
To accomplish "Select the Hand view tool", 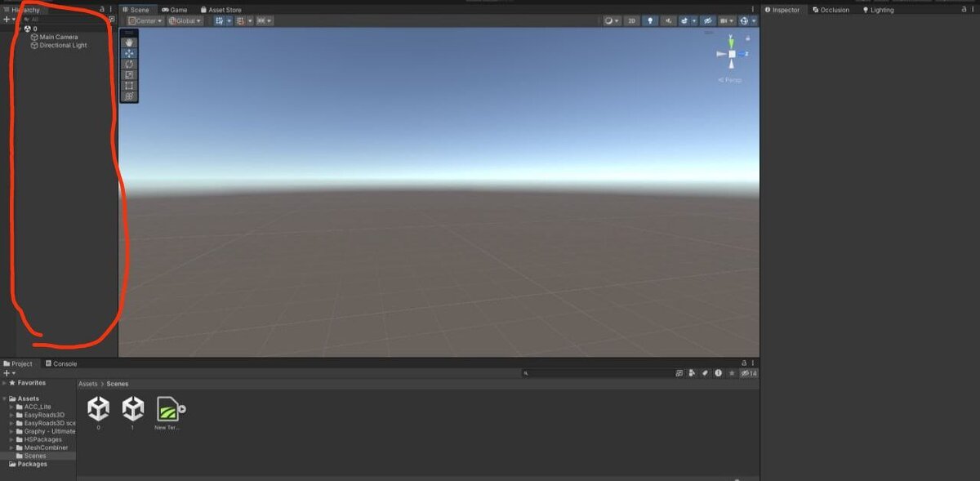I will (129, 42).
